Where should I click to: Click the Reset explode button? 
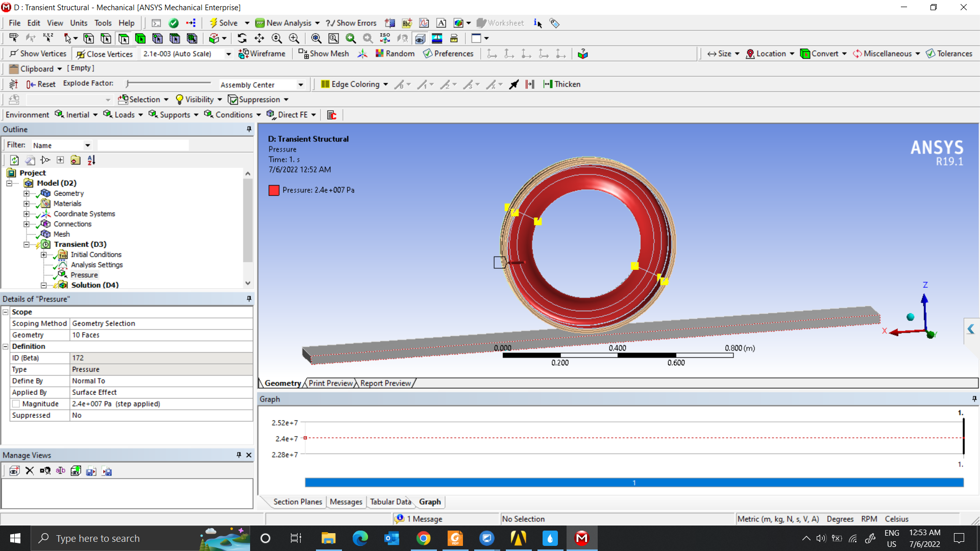[41, 84]
